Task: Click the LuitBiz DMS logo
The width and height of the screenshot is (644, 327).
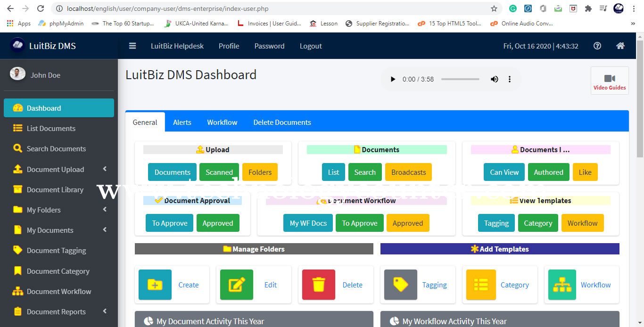Action: (18, 46)
